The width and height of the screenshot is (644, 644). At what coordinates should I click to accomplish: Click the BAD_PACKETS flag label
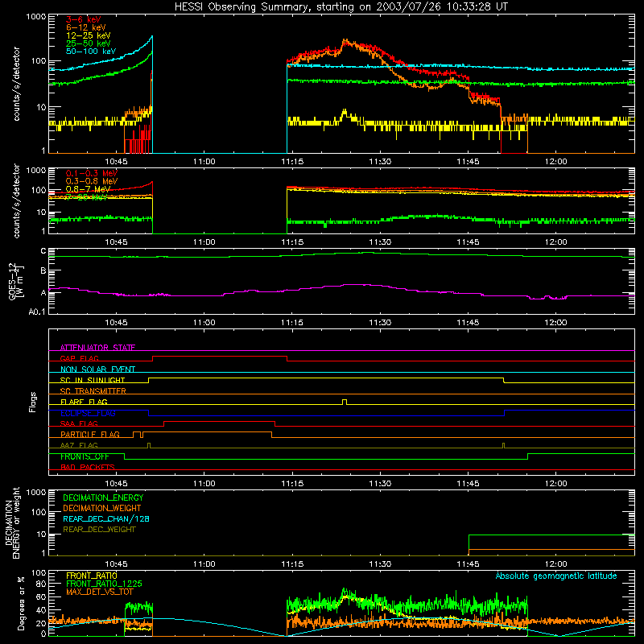pos(88,468)
